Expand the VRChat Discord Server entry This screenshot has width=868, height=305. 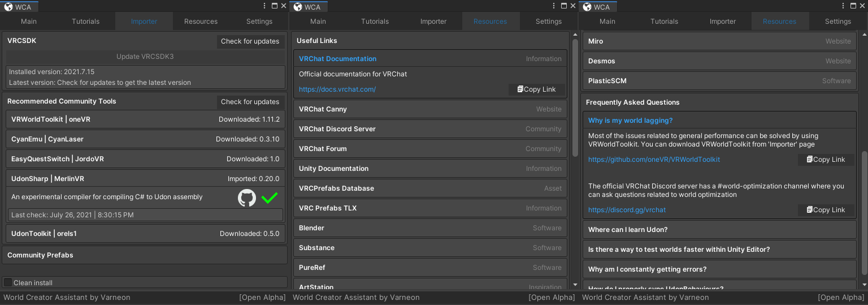(x=430, y=129)
